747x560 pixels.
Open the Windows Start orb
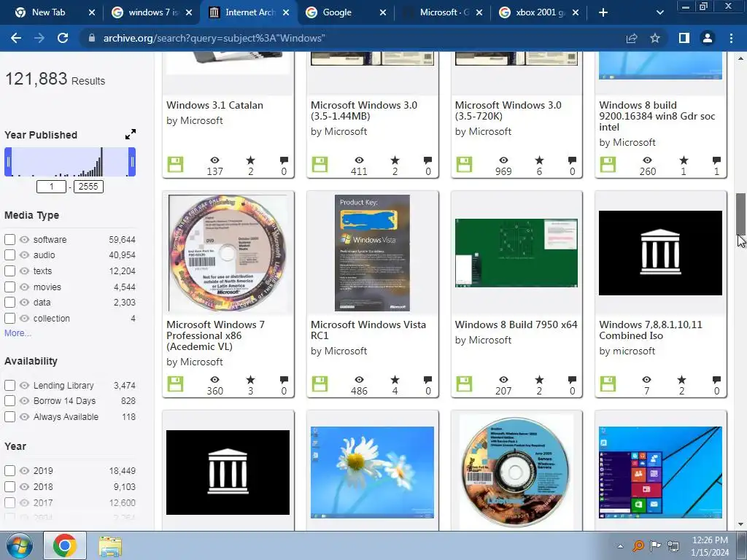pyautogui.click(x=20, y=545)
